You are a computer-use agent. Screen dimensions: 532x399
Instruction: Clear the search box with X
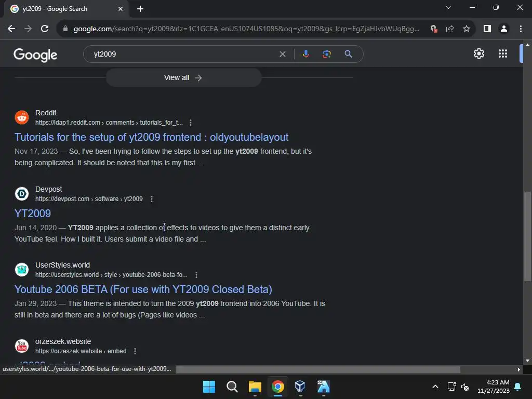[x=282, y=54]
